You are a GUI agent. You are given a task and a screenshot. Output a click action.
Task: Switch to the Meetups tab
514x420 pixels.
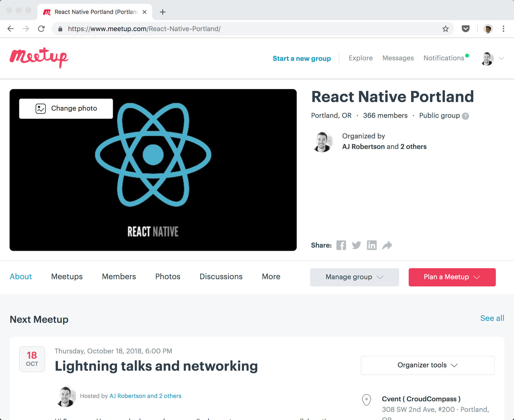[x=67, y=277]
